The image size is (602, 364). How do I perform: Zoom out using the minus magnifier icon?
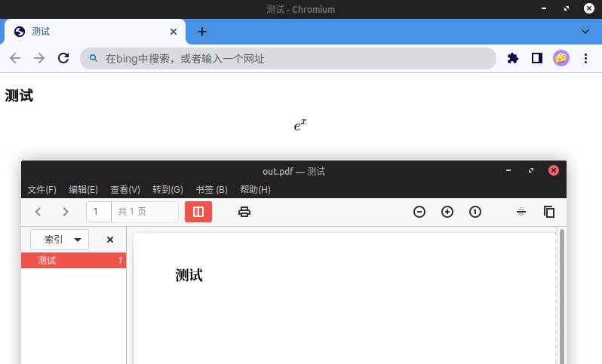click(419, 212)
